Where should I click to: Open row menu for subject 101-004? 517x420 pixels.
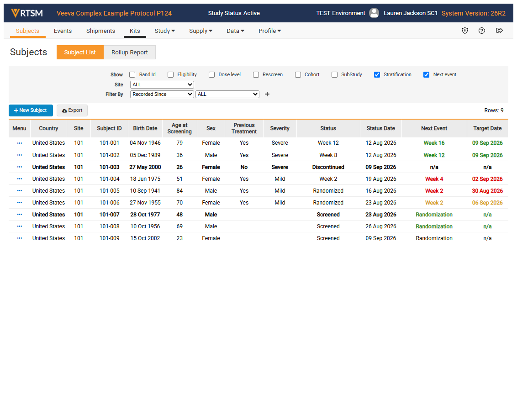[20, 178]
